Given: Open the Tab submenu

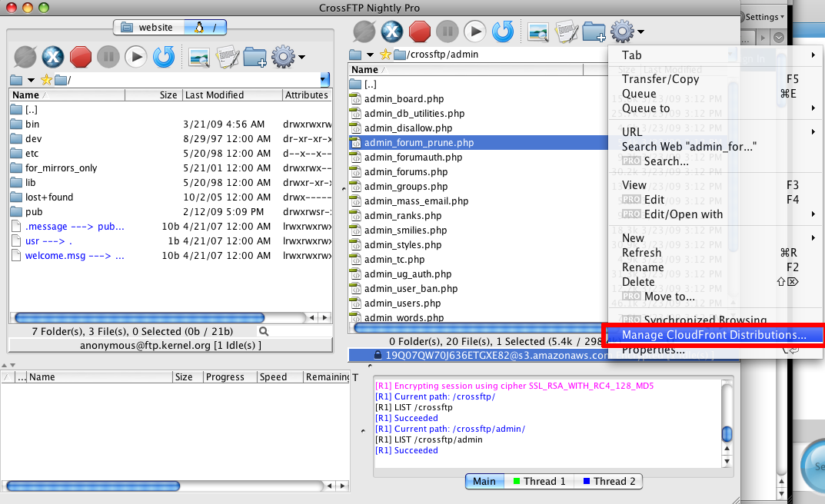Looking at the screenshot, I should point(717,55).
